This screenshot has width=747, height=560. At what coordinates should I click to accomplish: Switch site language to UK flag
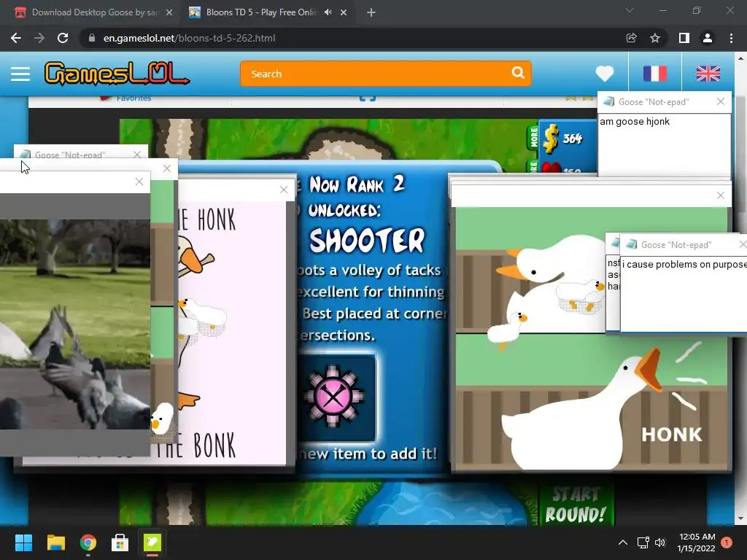tap(708, 74)
